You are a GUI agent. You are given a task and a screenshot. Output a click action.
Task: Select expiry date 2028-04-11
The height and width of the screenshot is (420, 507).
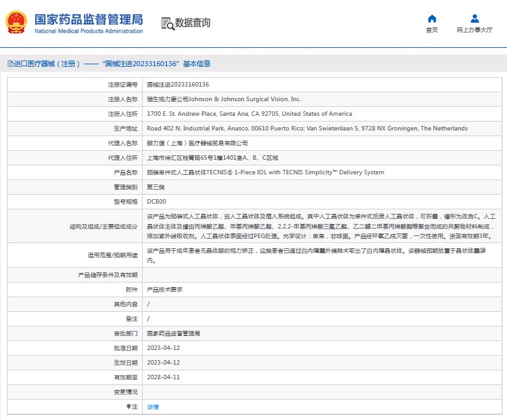point(163,377)
